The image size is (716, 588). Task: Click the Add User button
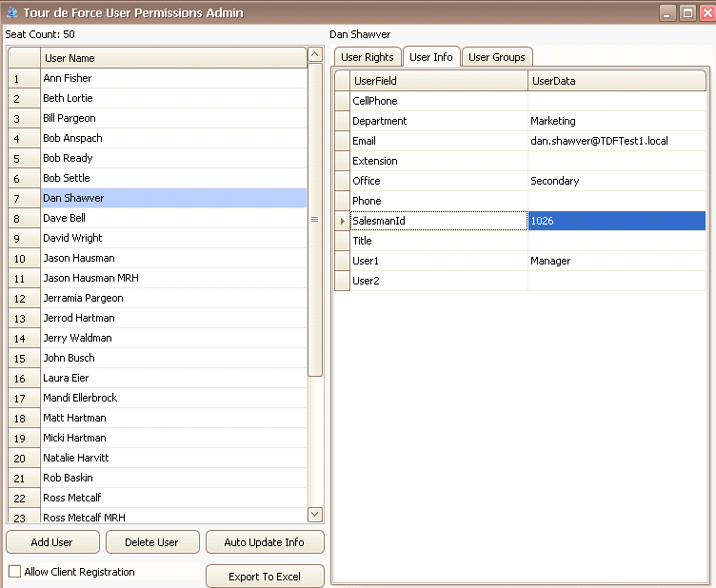click(x=52, y=542)
